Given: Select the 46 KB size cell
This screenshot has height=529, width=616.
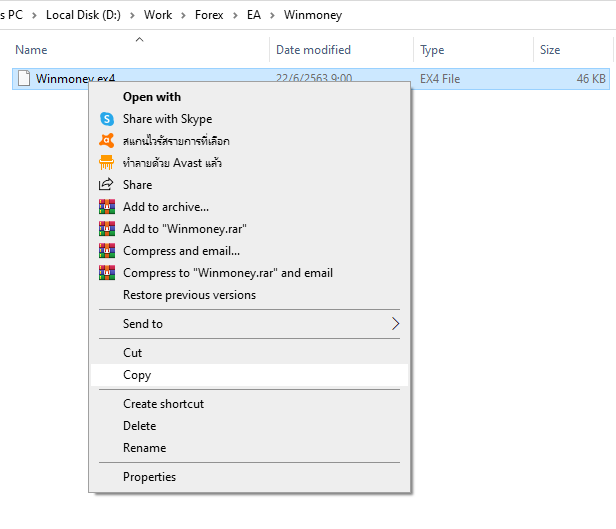Looking at the screenshot, I should (591, 79).
